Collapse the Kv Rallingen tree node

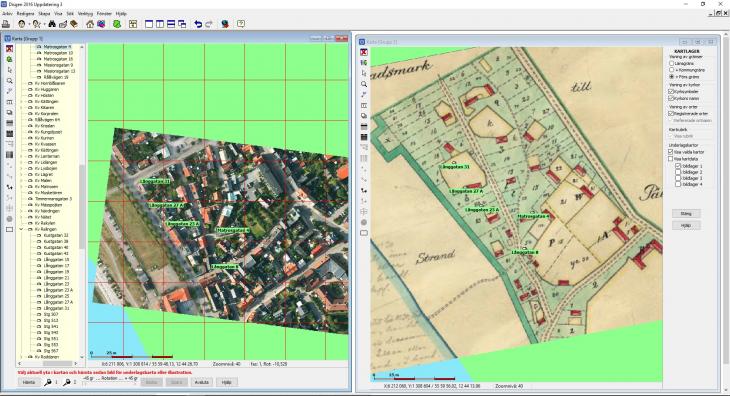21,229
